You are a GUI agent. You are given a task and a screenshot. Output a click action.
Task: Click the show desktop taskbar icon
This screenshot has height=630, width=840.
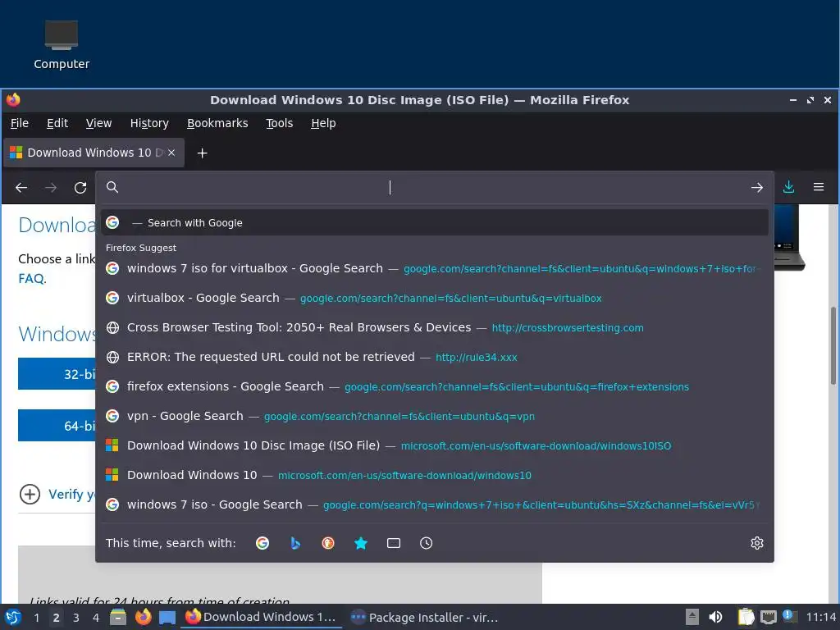(167, 617)
